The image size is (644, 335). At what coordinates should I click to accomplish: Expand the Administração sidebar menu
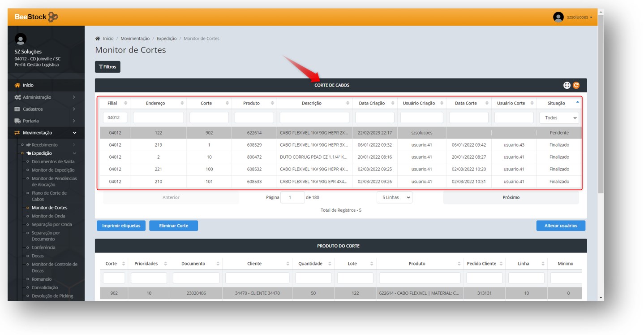[x=45, y=97]
